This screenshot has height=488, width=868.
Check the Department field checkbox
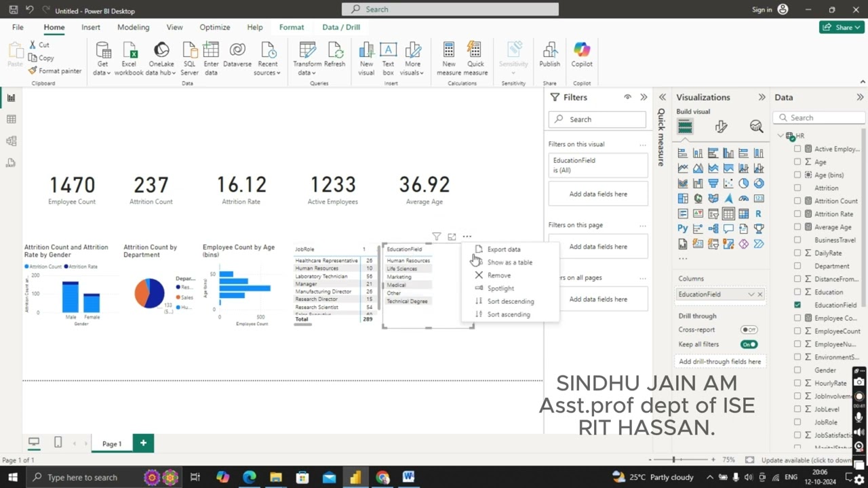pos(797,266)
